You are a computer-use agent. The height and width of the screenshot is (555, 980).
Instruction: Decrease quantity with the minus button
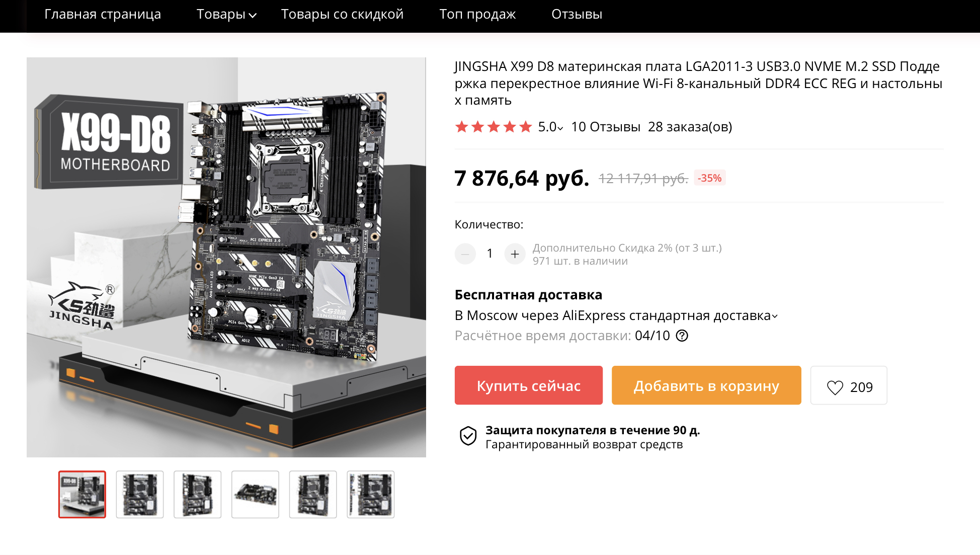tap(465, 254)
